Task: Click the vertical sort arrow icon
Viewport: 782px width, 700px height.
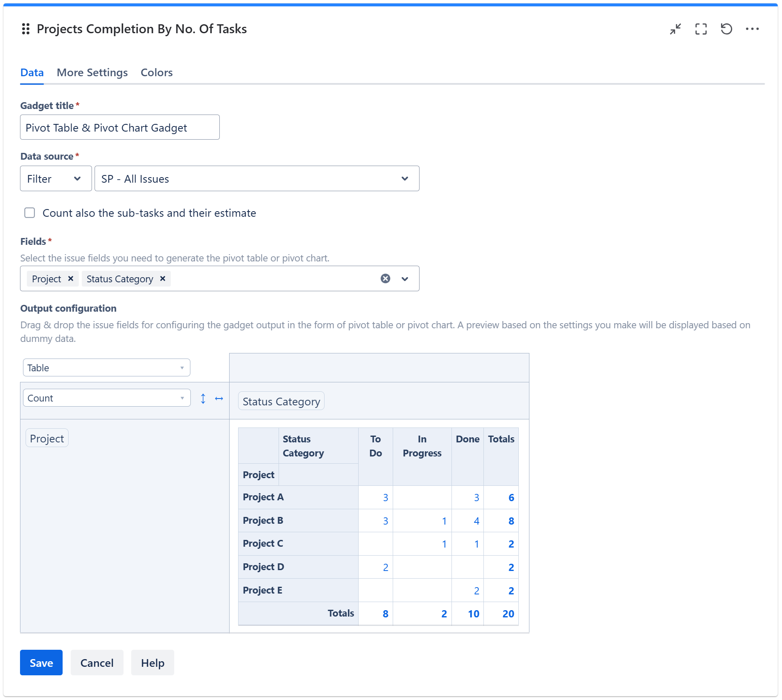Action: click(x=203, y=399)
